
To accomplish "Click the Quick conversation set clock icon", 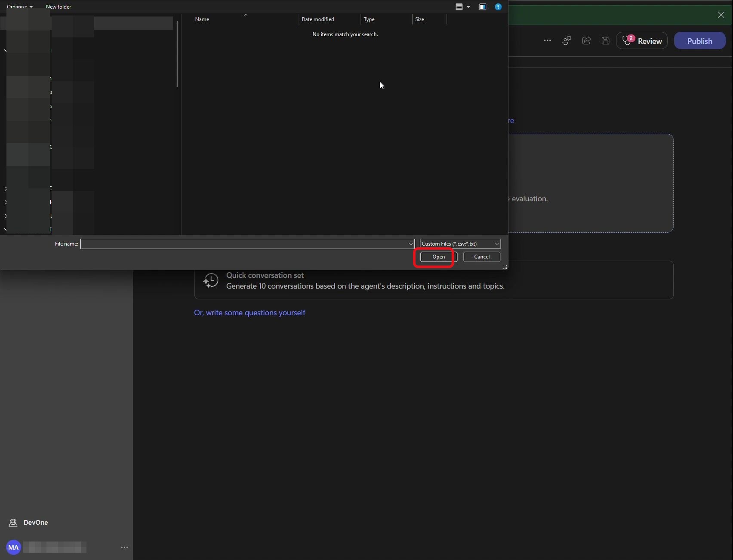I will coord(211,280).
